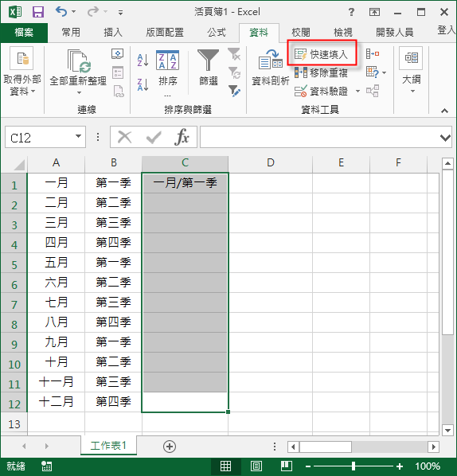Open Advanced filter icon

click(x=234, y=91)
